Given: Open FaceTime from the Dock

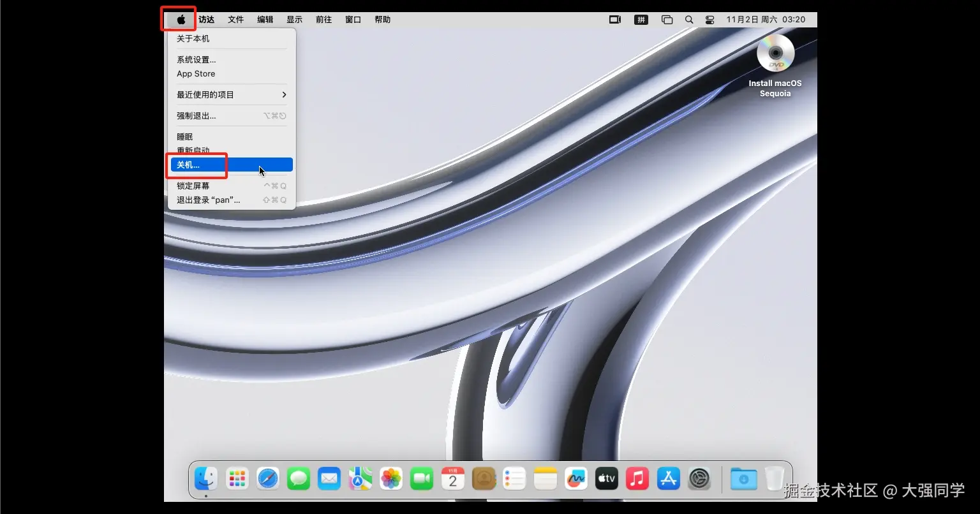Looking at the screenshot, I should (422, 478).
